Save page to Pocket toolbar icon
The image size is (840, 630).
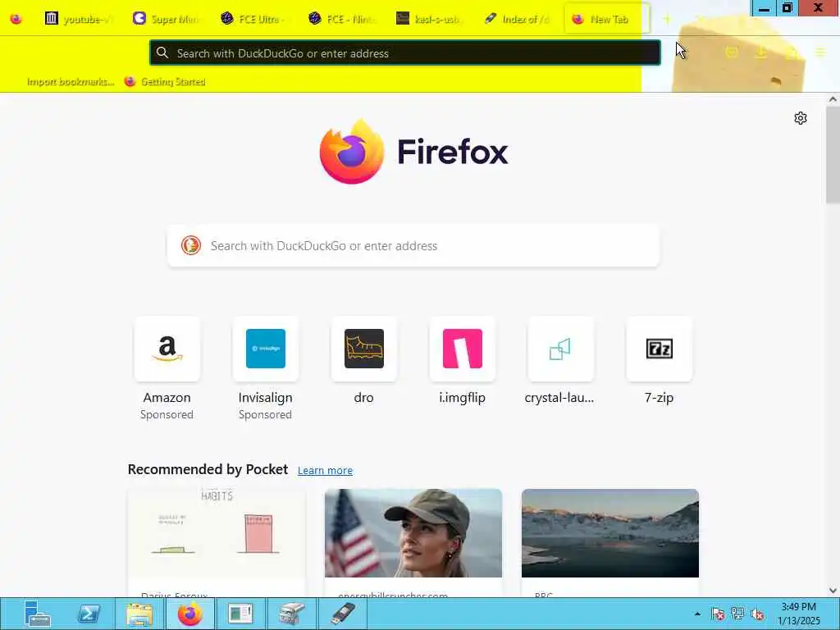pos(731,52)
